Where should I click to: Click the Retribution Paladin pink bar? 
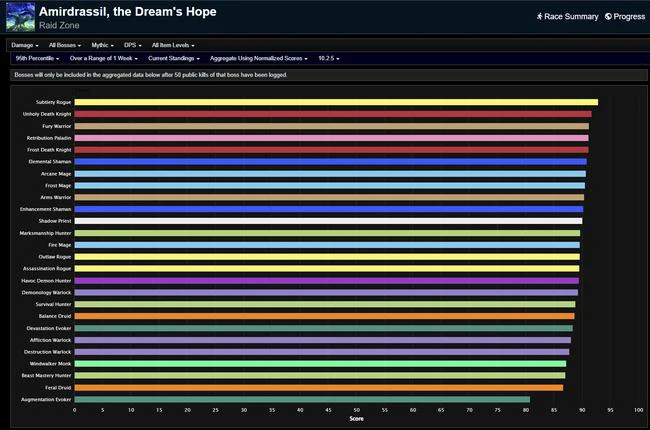(332, 138)
